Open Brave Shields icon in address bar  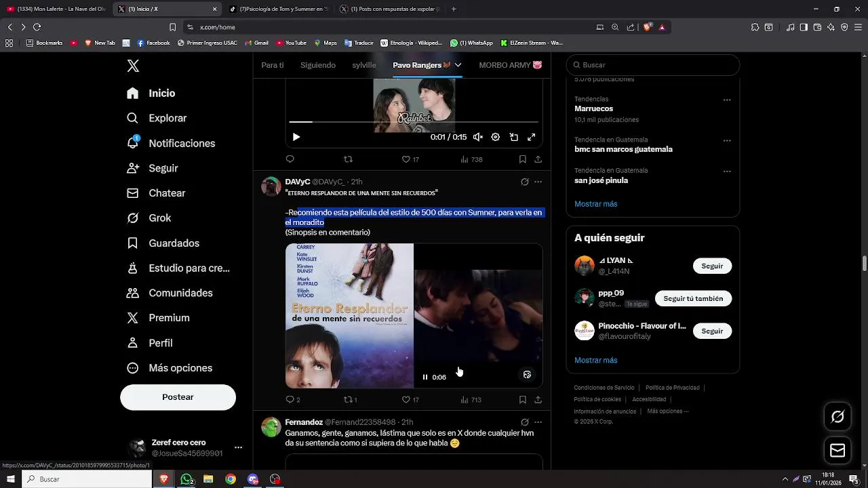coord(647,27)
